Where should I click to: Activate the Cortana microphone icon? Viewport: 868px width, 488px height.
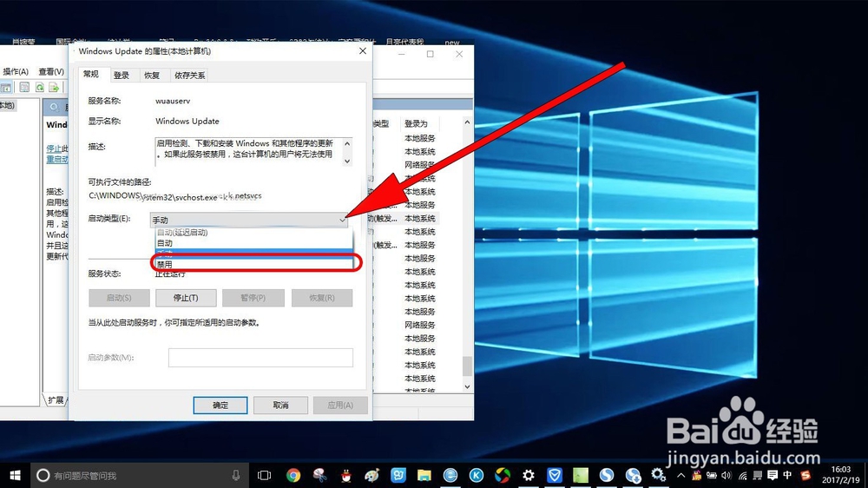tap(236, 475)
